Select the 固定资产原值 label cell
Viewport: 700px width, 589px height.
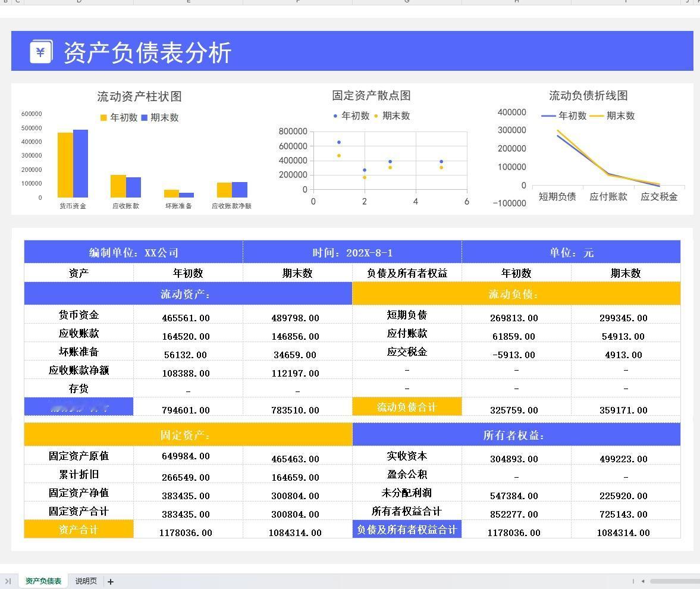tap(79, 456)
